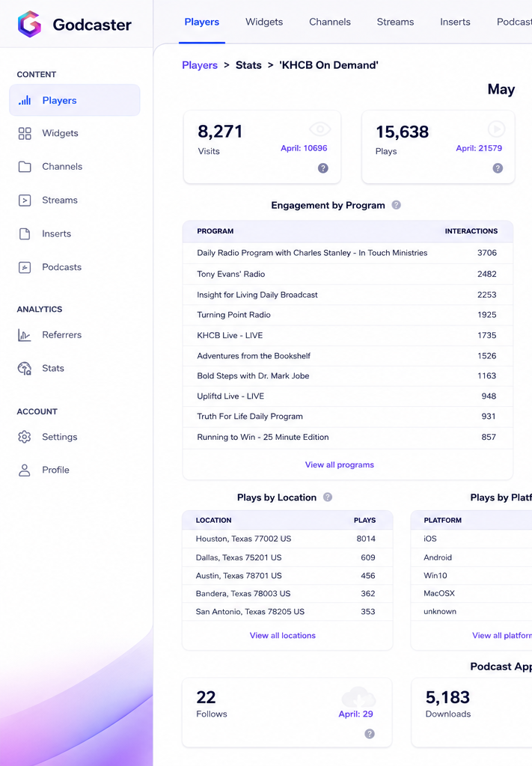Open Podcasts label in sidebar
This screenshot has width=532, height=766.
click(61, 267)
